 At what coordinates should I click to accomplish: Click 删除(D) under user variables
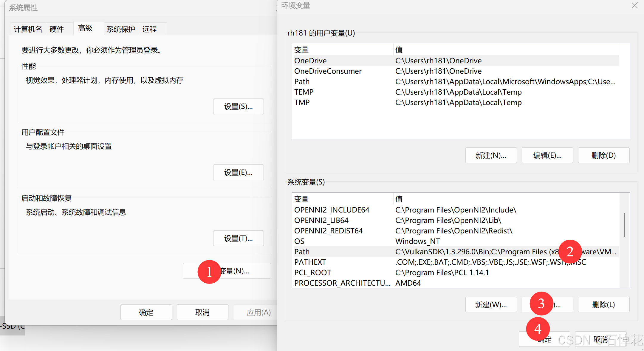(x=603, y=155)
